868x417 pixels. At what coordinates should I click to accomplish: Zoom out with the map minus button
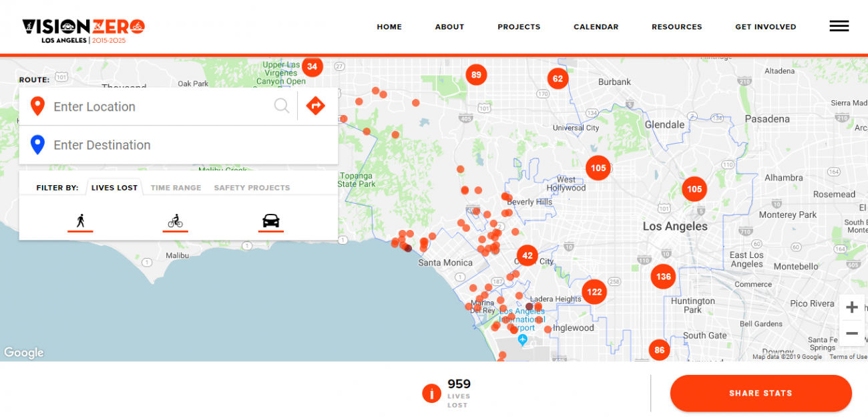pos(851,333)
